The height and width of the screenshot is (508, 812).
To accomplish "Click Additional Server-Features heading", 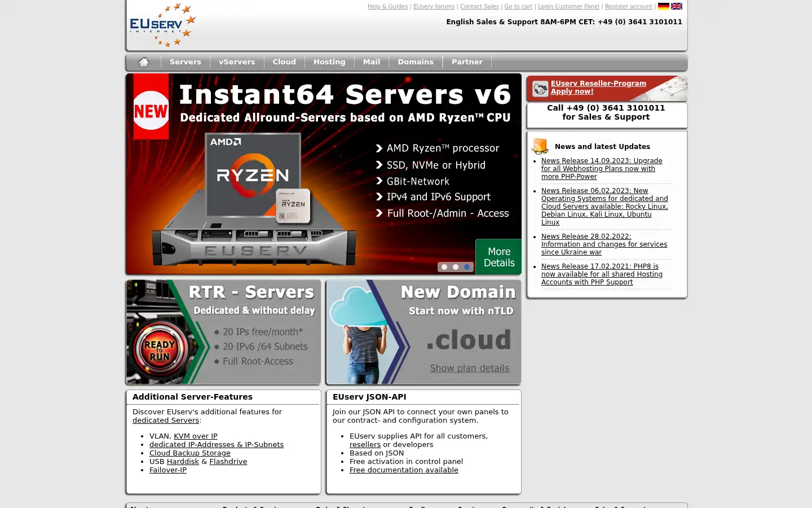I will [192, 397].
